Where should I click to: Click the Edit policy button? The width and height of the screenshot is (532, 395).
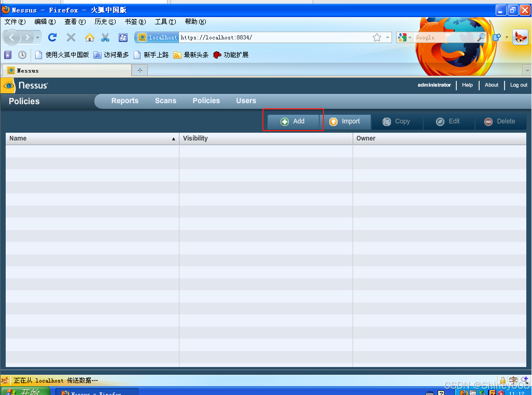click(x=449, y=121)
